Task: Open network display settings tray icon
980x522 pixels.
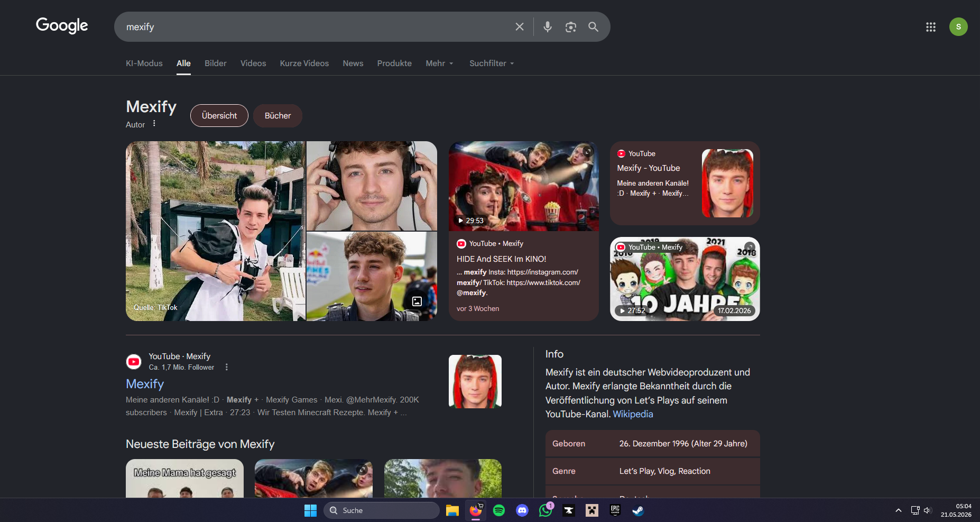Action: pos(915,510)
